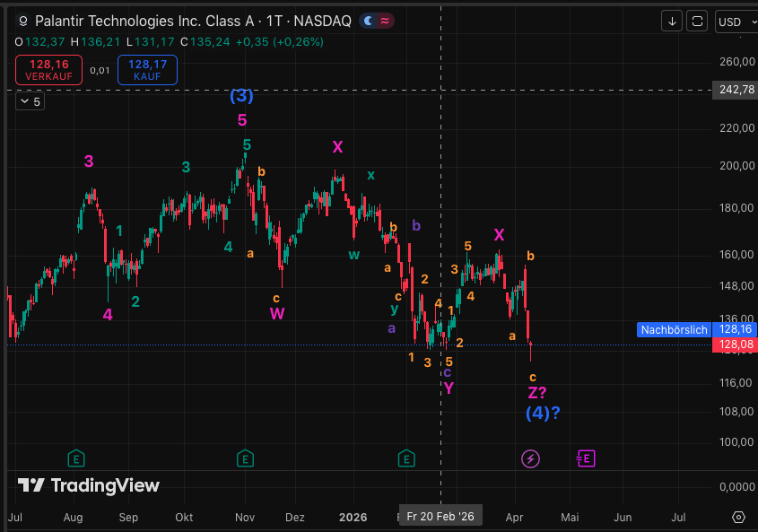This screenshot has height=532, width=758.
Task: Click the blue KAUF buy button
Action: 147,70
